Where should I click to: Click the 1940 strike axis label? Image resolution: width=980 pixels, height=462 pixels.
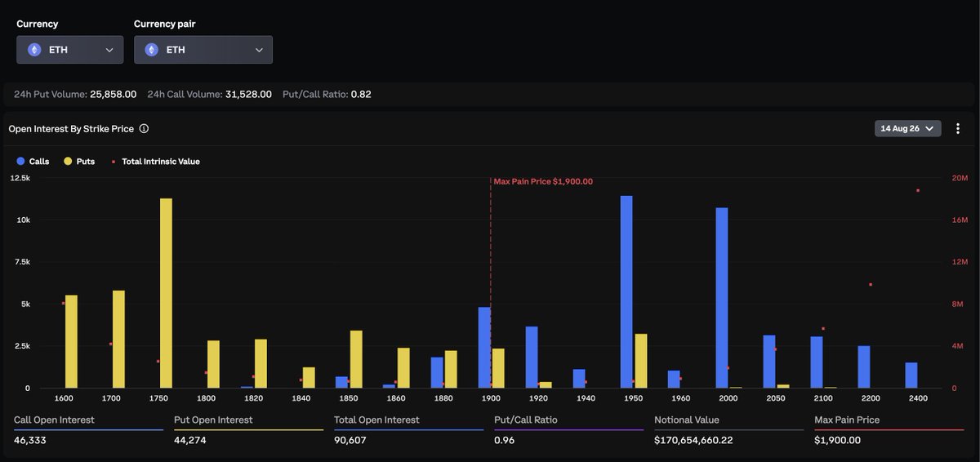tap(586, 398)
